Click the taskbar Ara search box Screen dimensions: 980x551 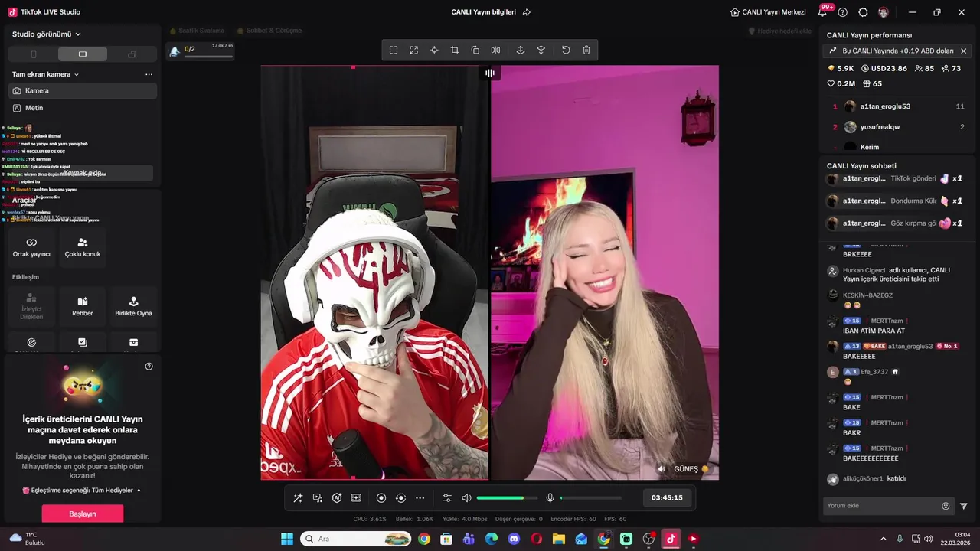(x=356, y=539)
